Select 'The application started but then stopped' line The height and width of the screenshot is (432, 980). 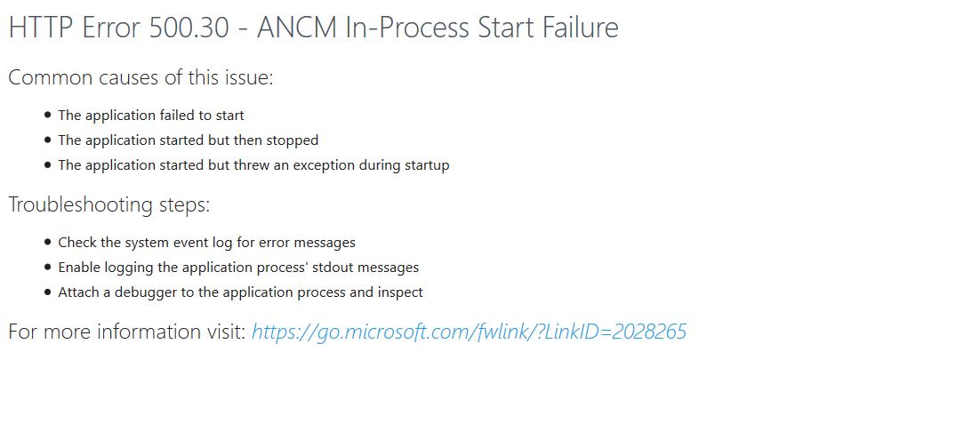(189, 140)
